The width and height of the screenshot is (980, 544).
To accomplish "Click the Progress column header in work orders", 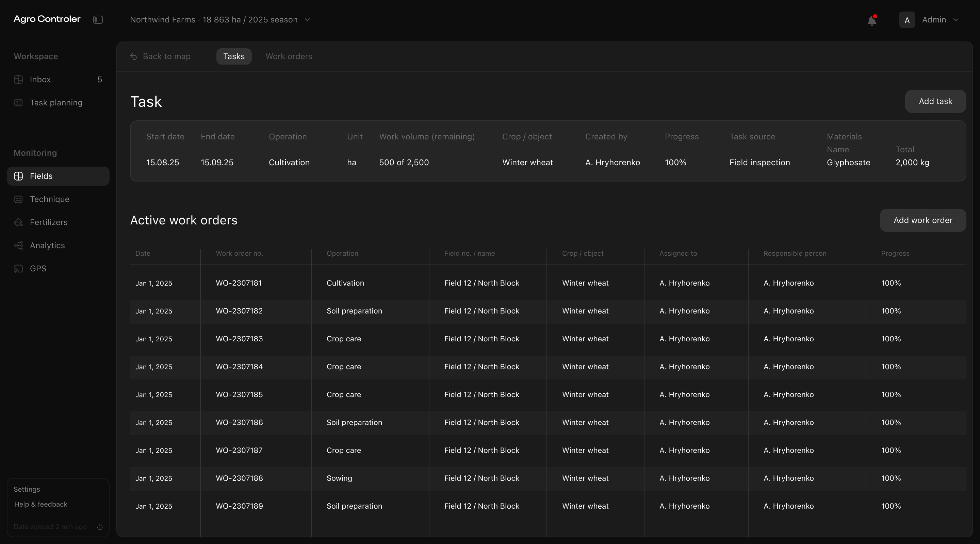I will point(895,253).
